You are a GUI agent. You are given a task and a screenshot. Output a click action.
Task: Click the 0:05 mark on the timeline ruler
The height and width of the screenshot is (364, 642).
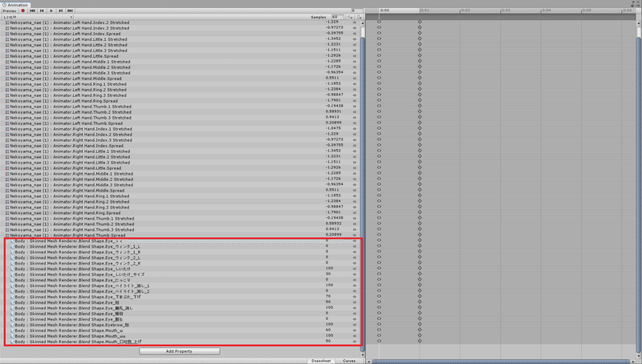point(587,10)
